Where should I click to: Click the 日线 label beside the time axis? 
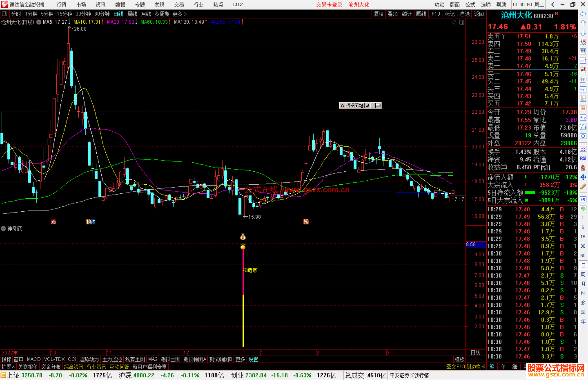point(476,352)
